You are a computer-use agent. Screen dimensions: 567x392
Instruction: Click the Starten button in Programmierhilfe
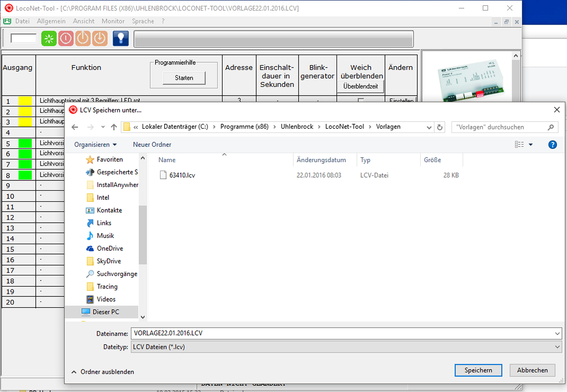tap(184, 78)
